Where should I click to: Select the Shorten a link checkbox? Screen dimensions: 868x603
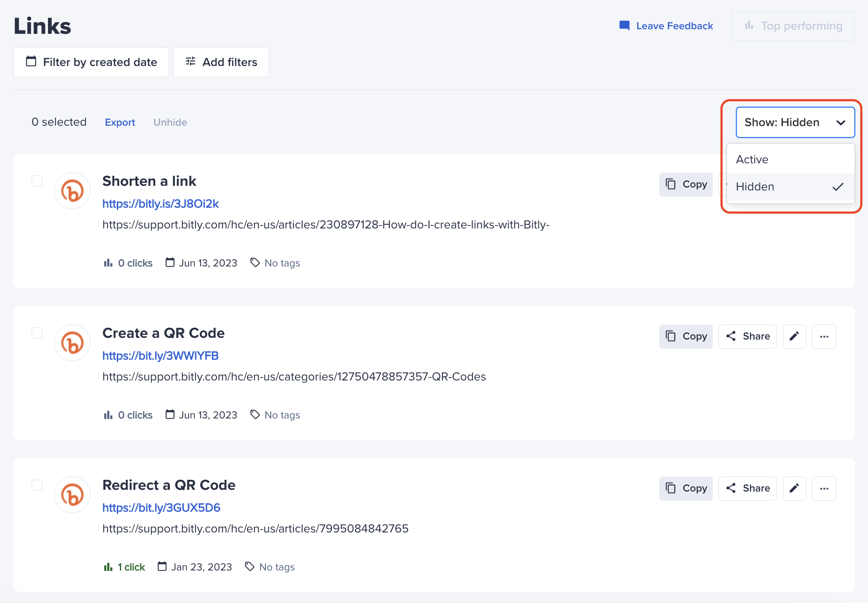point(37,181)
